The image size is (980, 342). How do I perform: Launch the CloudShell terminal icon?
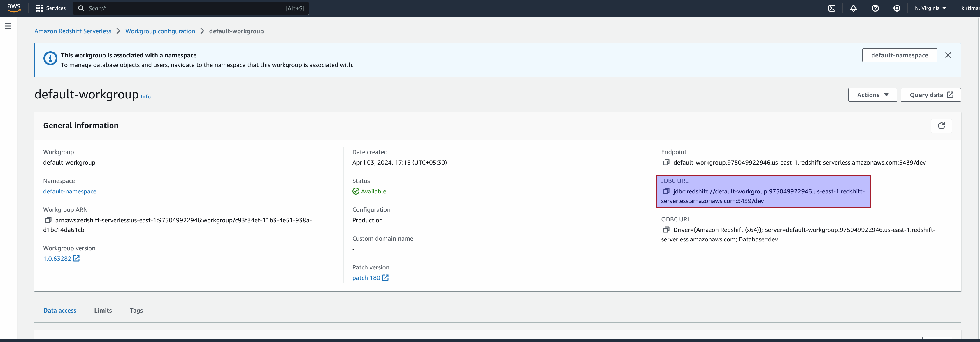click(x=832, y=8)
